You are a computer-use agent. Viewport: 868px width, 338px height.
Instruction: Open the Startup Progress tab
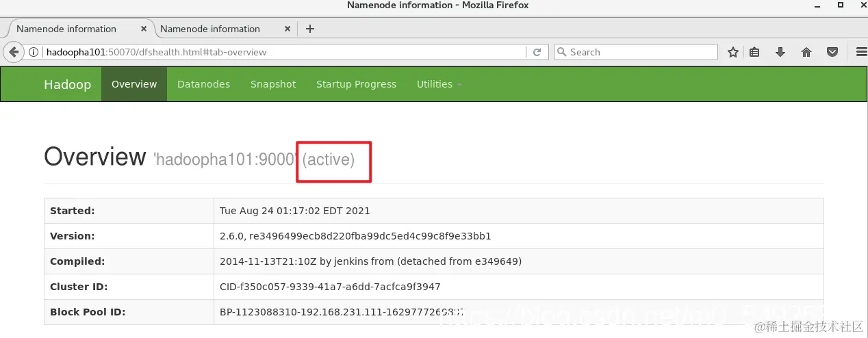[356, 84]
